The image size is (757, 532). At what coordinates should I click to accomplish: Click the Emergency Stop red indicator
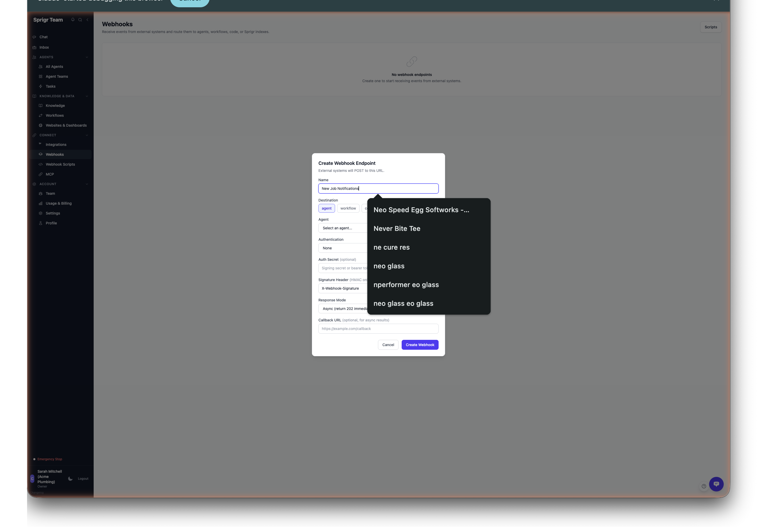49,459
